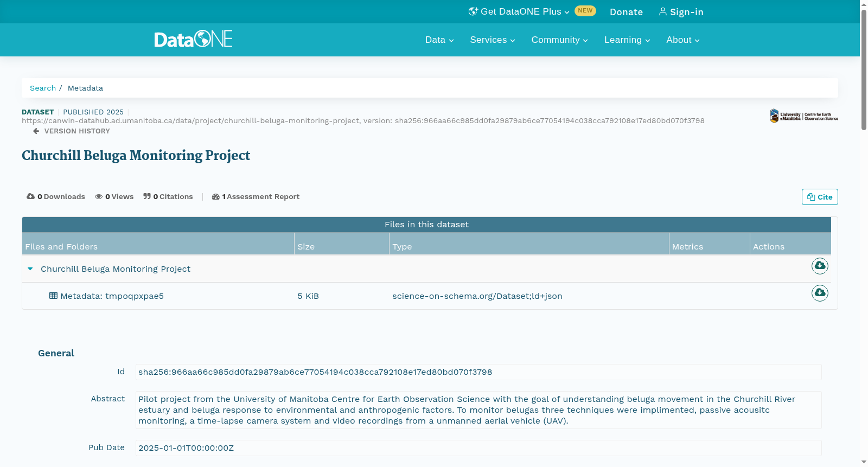Click the 0 Citations metric
868x467 pixels.
click(x=168, y=196)
